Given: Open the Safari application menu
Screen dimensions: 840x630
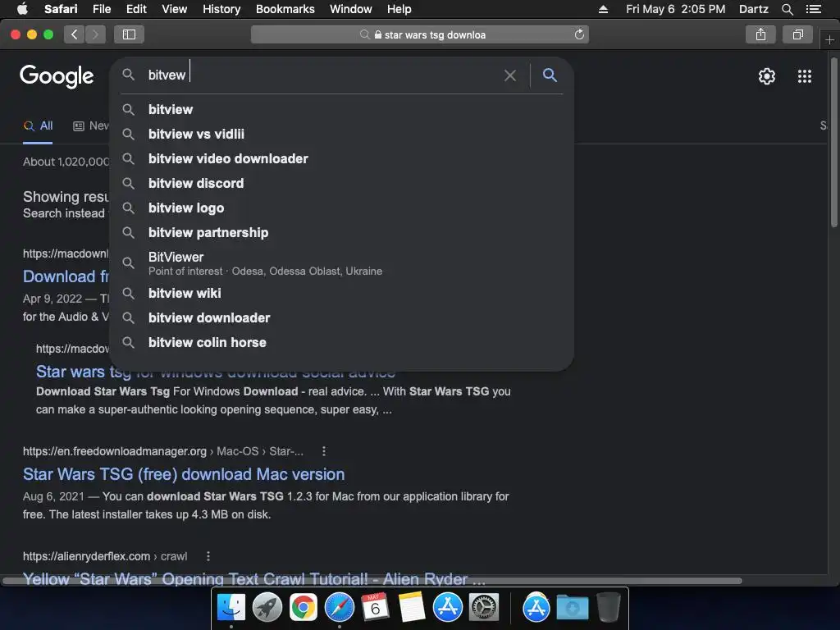Looking at the screenshot, I should 61,9.
